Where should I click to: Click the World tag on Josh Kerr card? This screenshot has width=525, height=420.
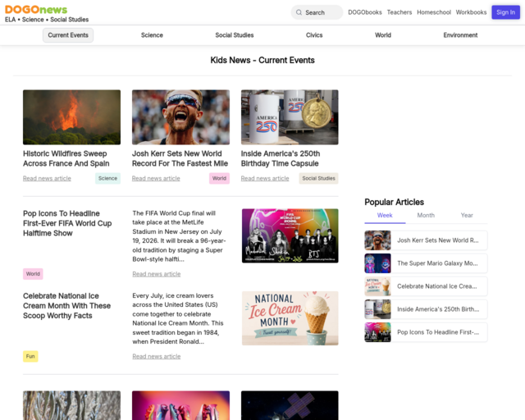click(219, 179)
